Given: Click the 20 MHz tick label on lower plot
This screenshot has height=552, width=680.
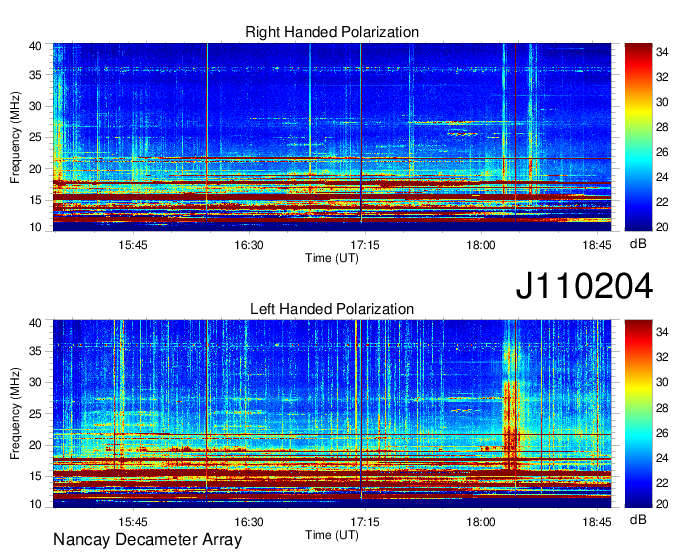Looking at the screenshot, I should (36, 445).
